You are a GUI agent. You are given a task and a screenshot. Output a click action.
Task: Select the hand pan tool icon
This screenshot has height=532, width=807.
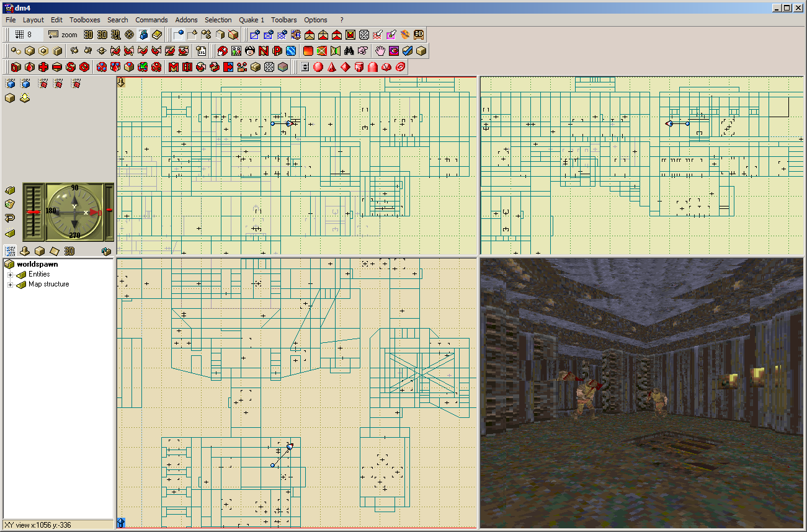(380, 51)
